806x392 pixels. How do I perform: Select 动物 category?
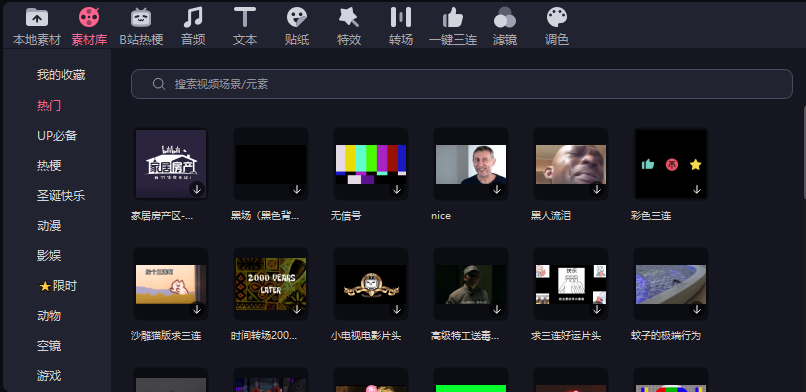pos(49,315)
